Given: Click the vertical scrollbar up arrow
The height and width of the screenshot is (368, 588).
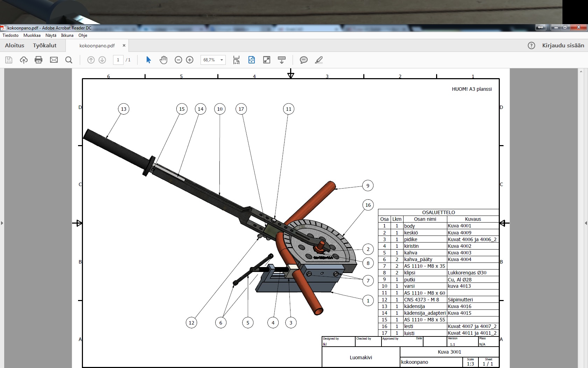Looking at the screenshot, I should coord(582,72).
